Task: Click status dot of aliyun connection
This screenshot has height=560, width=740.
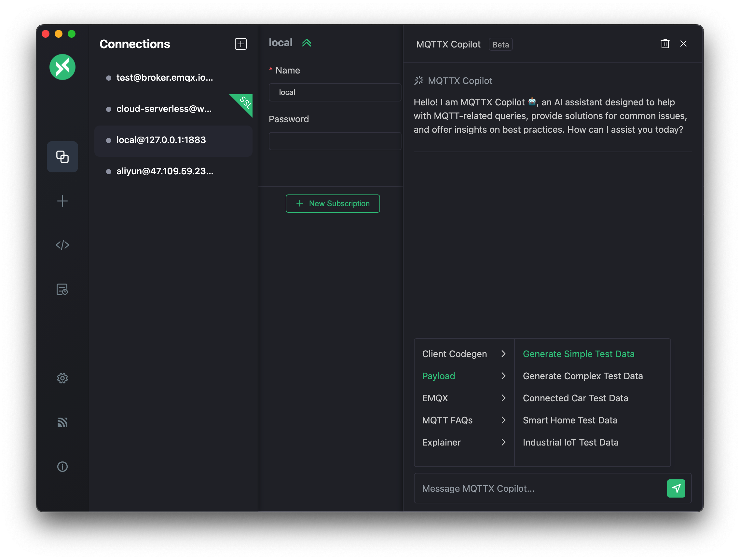Action: click(x=108, y=171)
